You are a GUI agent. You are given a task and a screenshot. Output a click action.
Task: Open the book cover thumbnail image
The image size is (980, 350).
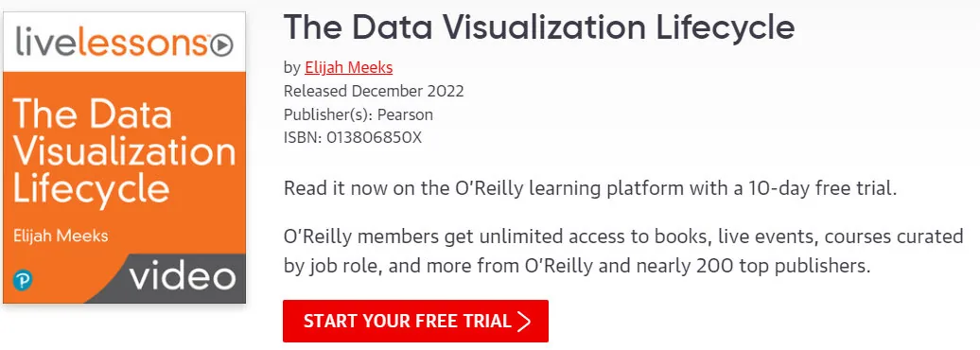pos(124,157)
